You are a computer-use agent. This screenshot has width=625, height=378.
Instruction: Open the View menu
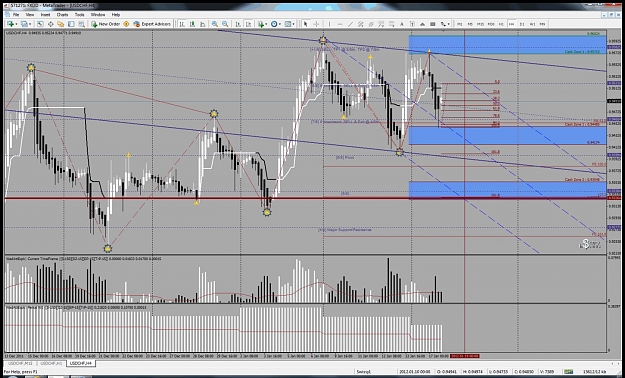tap(30, 14)
